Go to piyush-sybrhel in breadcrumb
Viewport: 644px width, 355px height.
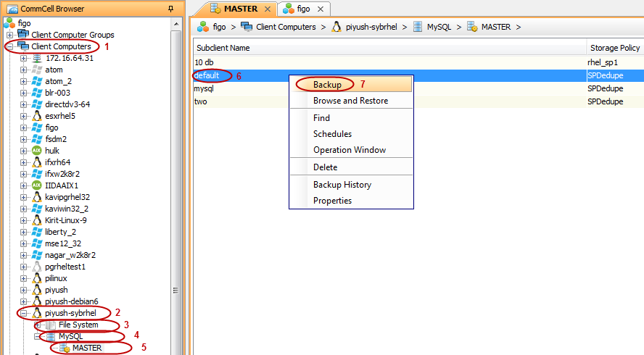tap(371, 27)
